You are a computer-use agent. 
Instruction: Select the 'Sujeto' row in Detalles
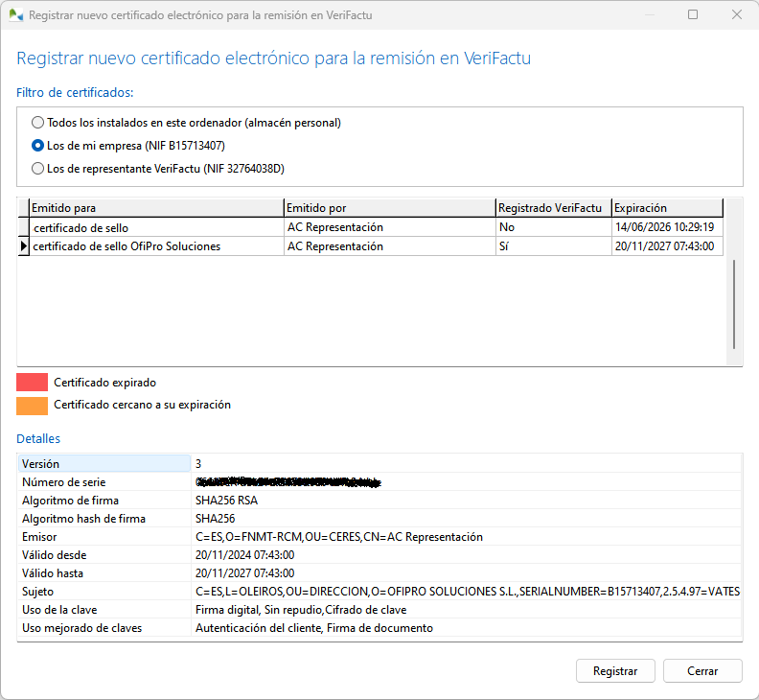click(105, 592)
